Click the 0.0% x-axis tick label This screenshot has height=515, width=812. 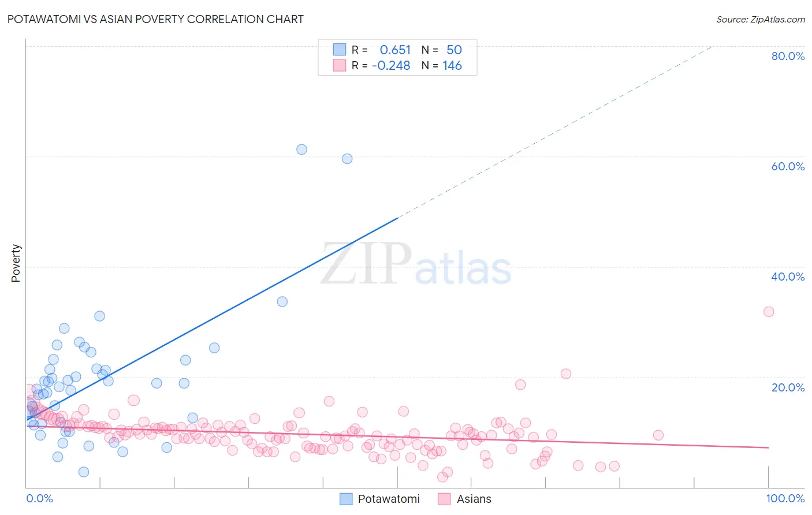[x=39, y=498]
